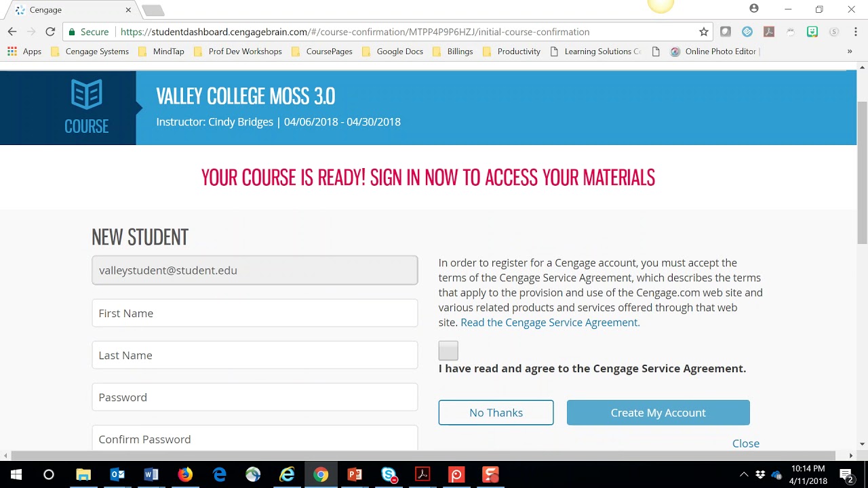
Task: Open Google Docs bookmark folder
Action: pos(393,52)
